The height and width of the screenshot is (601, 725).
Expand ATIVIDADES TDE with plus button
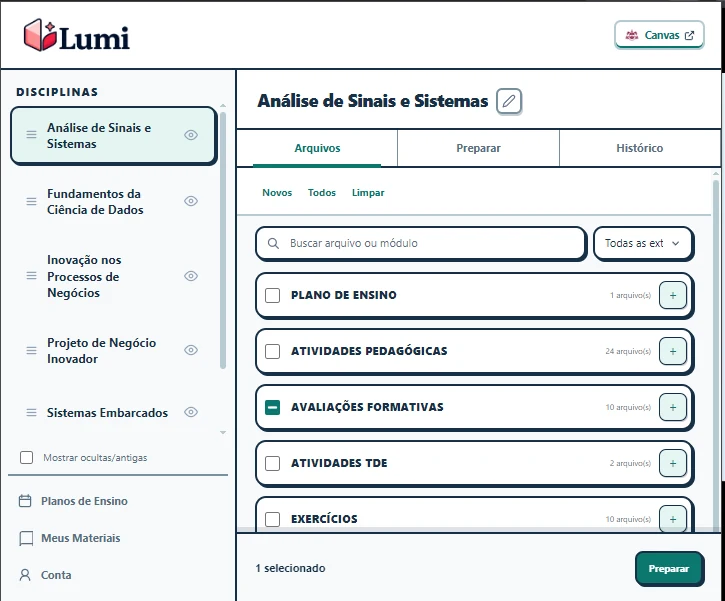673,463
